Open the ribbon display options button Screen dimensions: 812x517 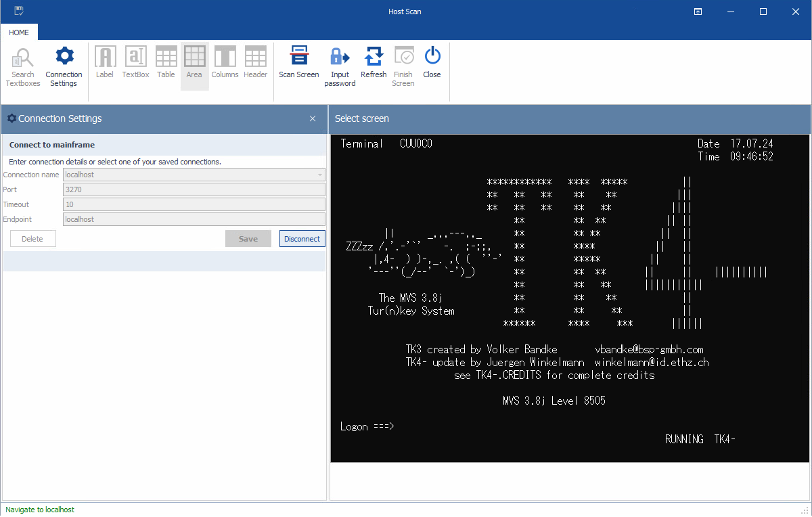pos(698,12)
